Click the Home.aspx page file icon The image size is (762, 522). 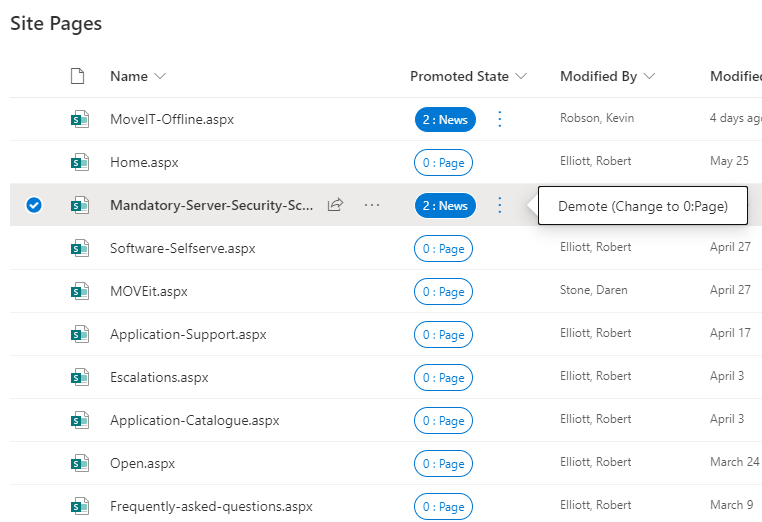79,162
